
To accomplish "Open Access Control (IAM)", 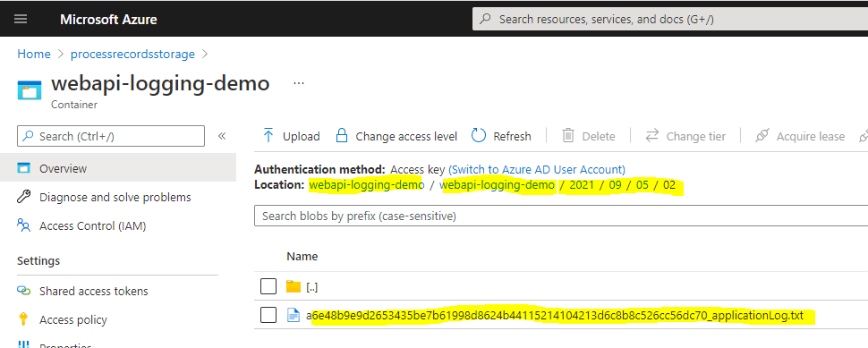I will 92,225.
